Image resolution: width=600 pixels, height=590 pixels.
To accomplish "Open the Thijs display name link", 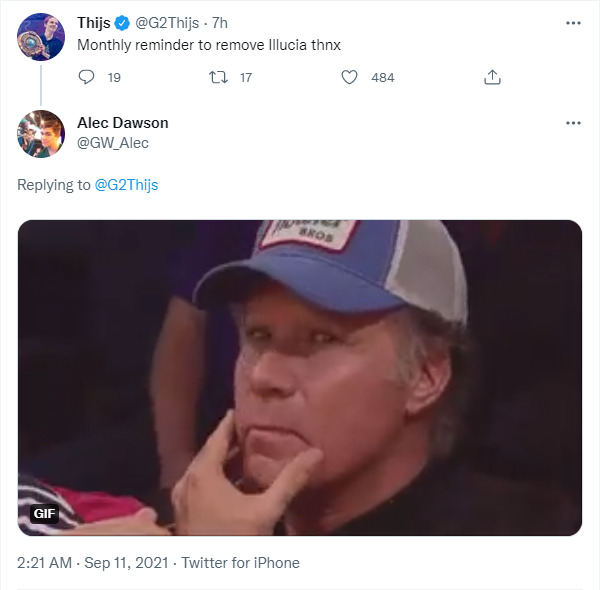I will (x=94, y=23).
